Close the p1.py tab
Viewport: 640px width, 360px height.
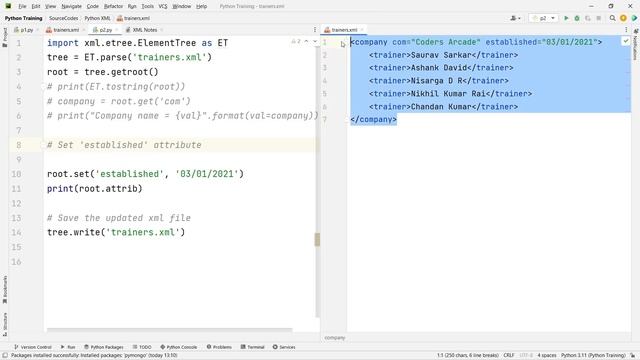pos(38,30)
